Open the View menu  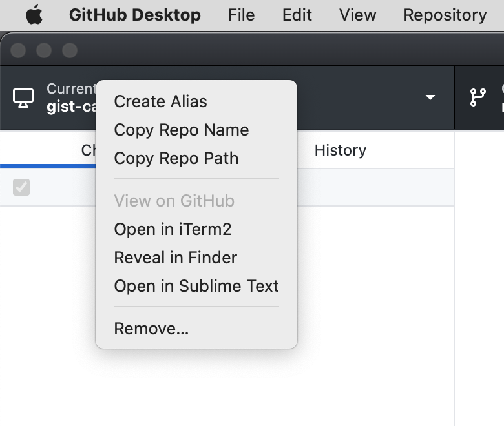(x=357, y=15)
